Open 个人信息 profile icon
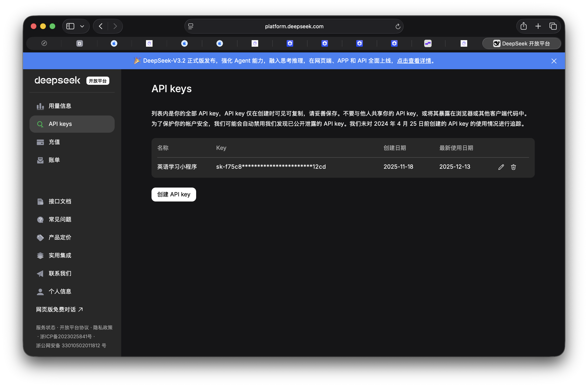 [x=40, y=292]
